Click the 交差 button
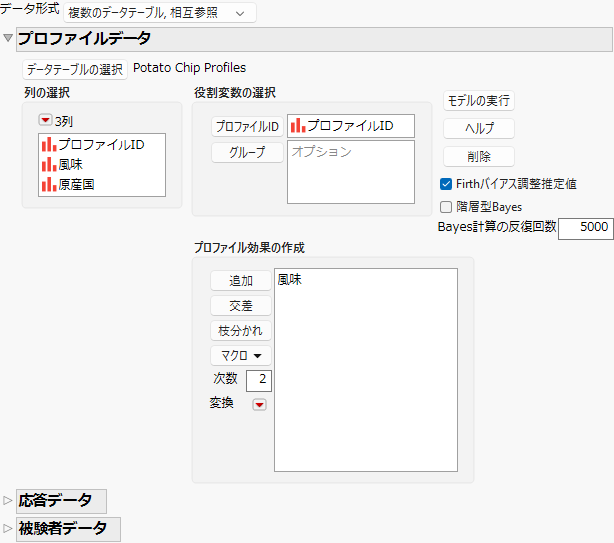Screen dimensions: 614x543 point(240,306)
